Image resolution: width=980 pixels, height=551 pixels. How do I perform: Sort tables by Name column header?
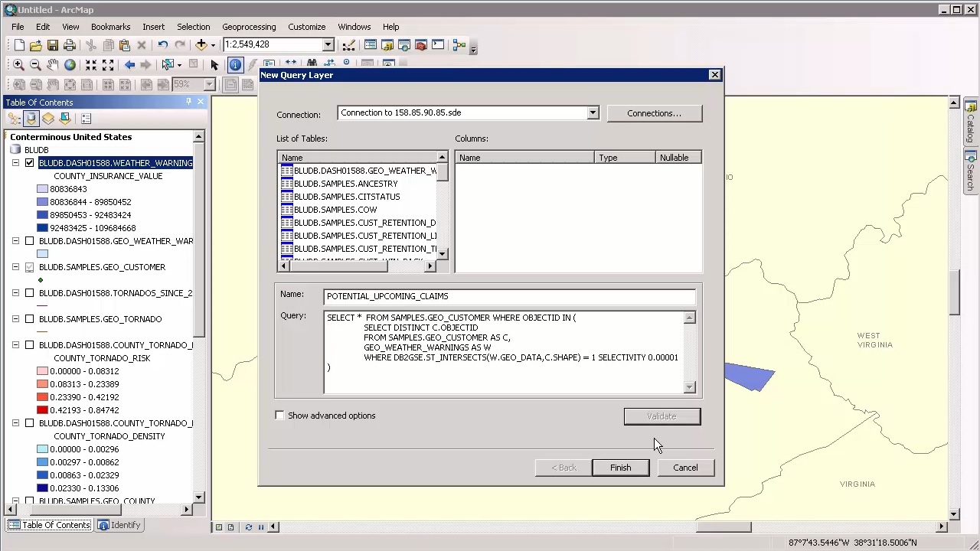click(358, 158)
